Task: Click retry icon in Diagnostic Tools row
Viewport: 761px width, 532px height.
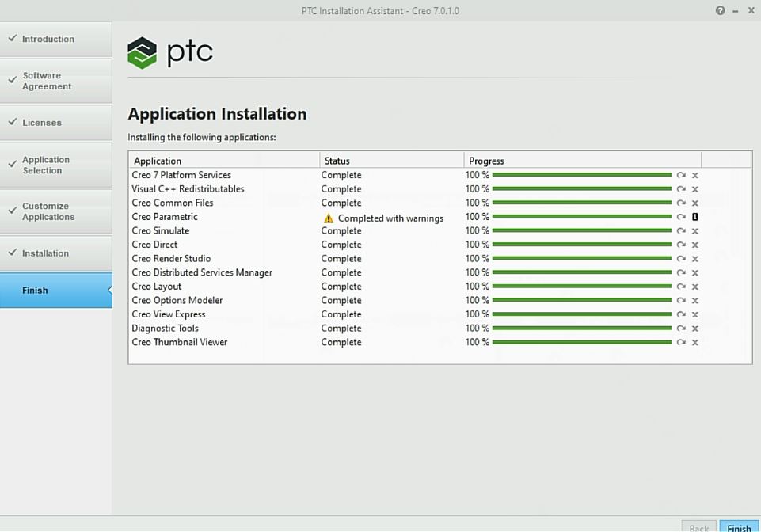Action: click(x=681, y=329)
